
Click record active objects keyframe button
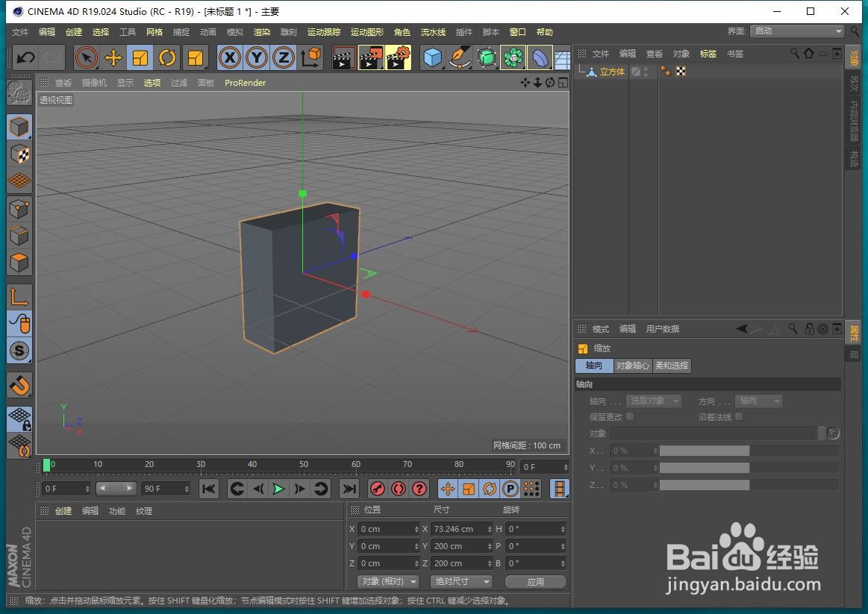coord(378,489)
